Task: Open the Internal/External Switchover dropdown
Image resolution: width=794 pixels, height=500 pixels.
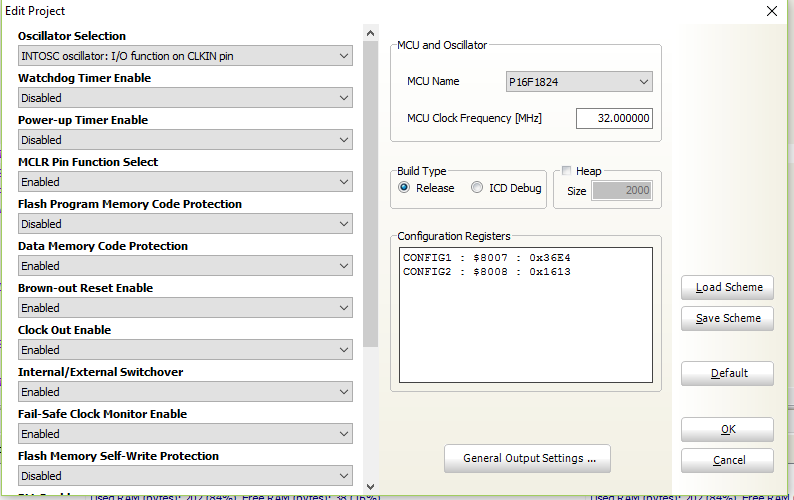Action: click(x=185, y=392)
